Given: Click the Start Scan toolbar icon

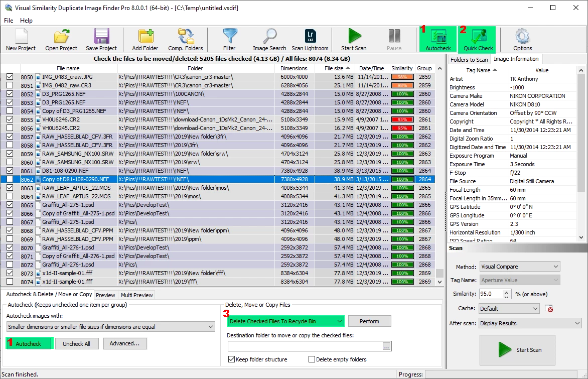Looking at the screenshot, I should pyautogui.click(x=354, y=39).
